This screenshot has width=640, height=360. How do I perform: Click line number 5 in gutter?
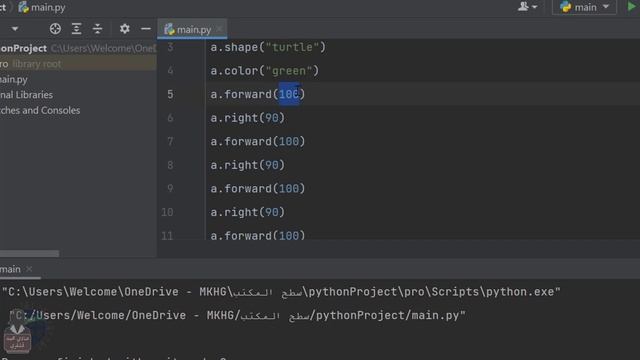170,94
